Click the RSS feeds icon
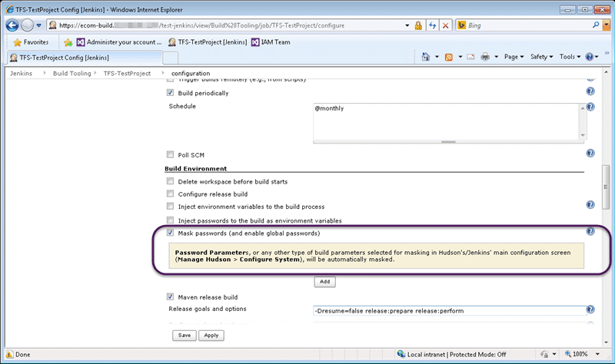This screenshot has width=615, height=364. click(449, 57)
